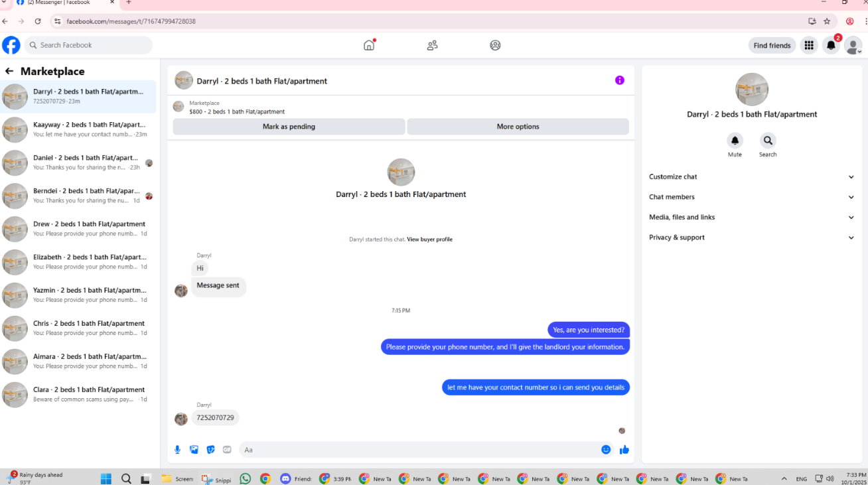Open the Kaayway conversation
This screenshot has height=485, width=868.
click(x=78, y=129)
